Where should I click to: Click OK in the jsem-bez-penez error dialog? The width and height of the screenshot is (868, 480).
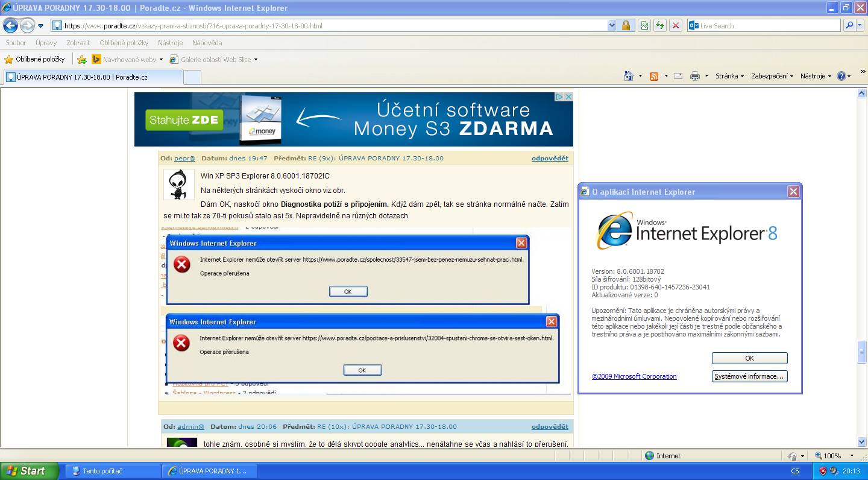(348, 291)
